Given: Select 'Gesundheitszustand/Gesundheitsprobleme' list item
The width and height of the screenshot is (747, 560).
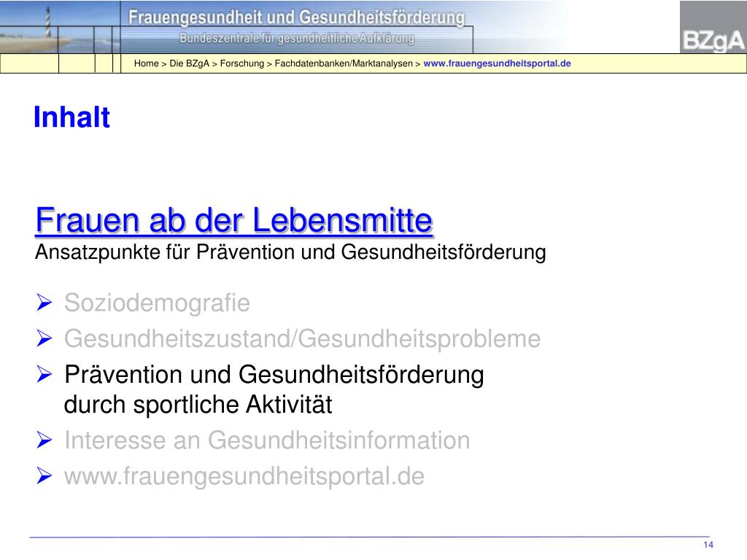Looking at the screenshot, I should [x=303, y=339].
